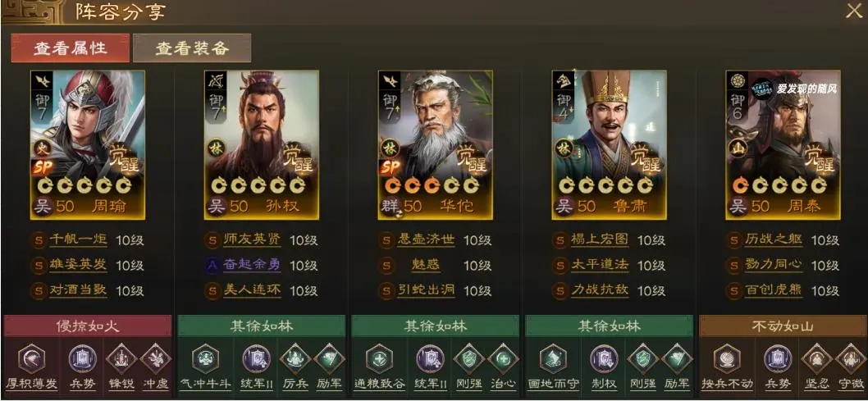View the 奋起余勇 skill details

(x=252, y=265)
